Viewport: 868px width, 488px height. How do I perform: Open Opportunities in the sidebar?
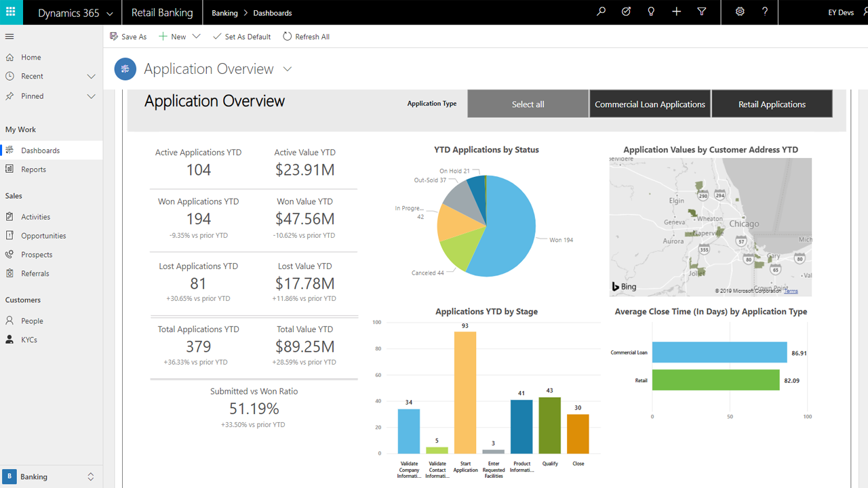[52, 236]
